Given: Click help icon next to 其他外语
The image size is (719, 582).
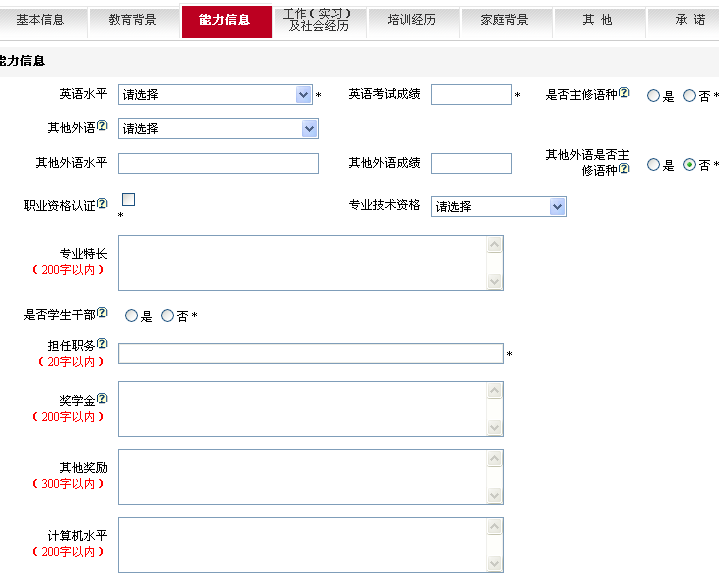Looking at the screenshot, I should pos(102,127).
